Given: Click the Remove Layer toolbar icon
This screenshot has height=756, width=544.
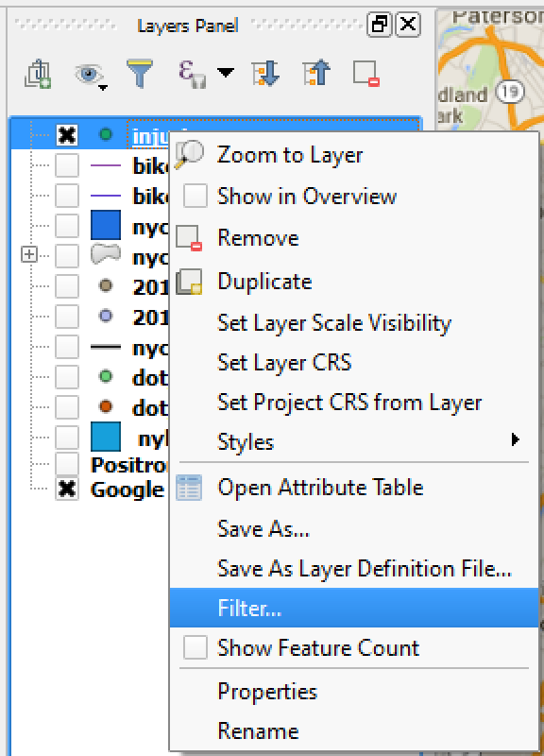Looking at the screenshot, I should [x=366, y=74].
